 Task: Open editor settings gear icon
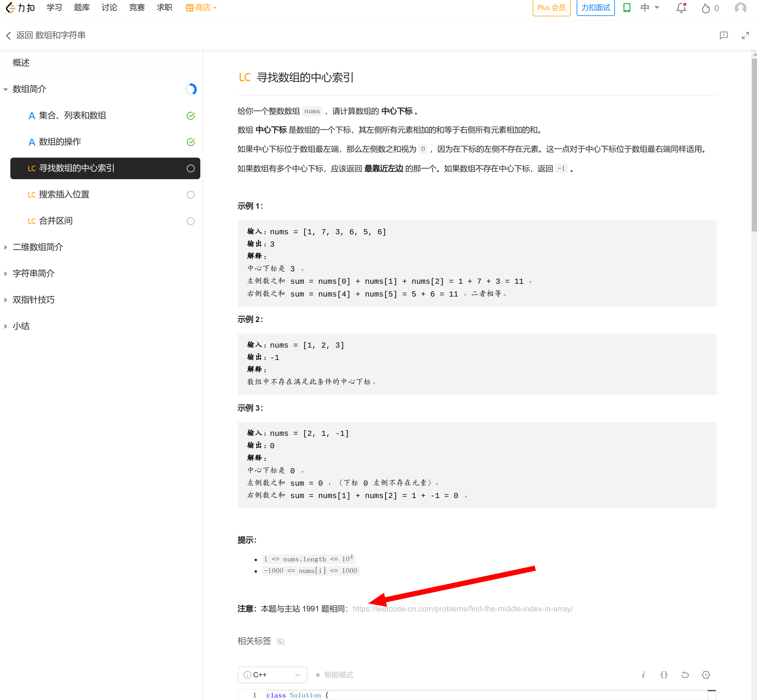[x=706, y=675]
